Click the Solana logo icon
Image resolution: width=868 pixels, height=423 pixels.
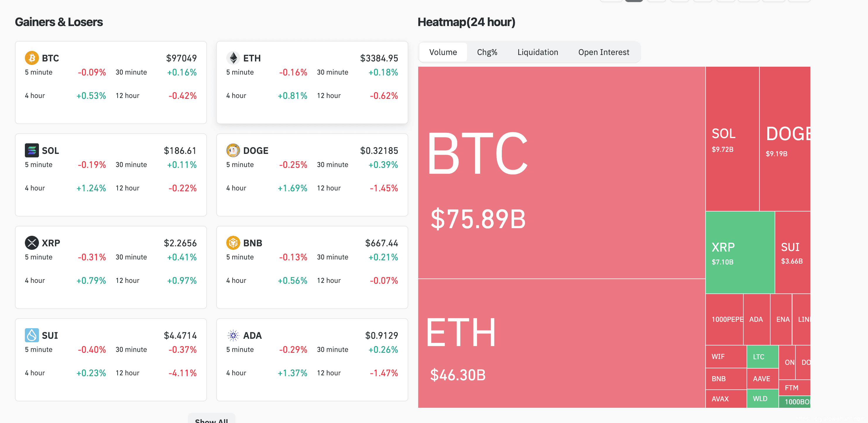click(x=32, y=150)
